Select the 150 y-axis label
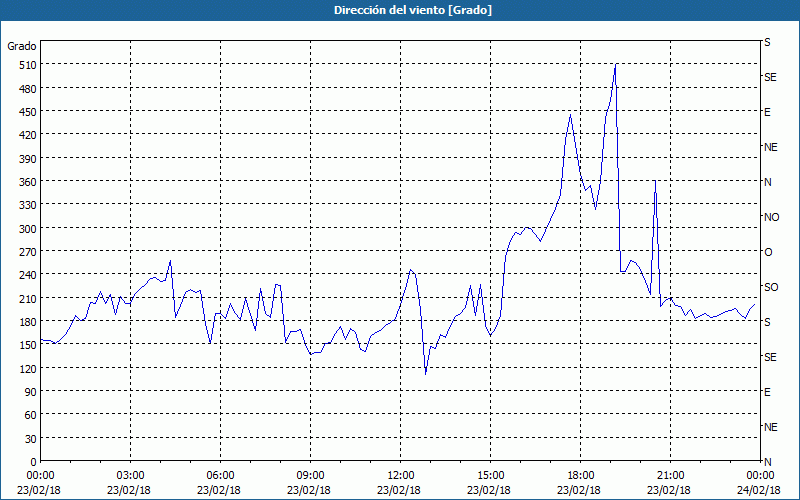Screen dimensions: 800x500 click(x=28, y=345)
